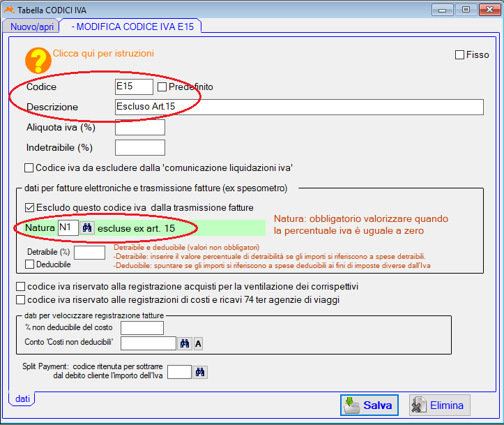The height and width of the screenshot is (425, 504).
Task: Uncheck 'Escludo questo codice iva' option
Action: coord(29,207)
